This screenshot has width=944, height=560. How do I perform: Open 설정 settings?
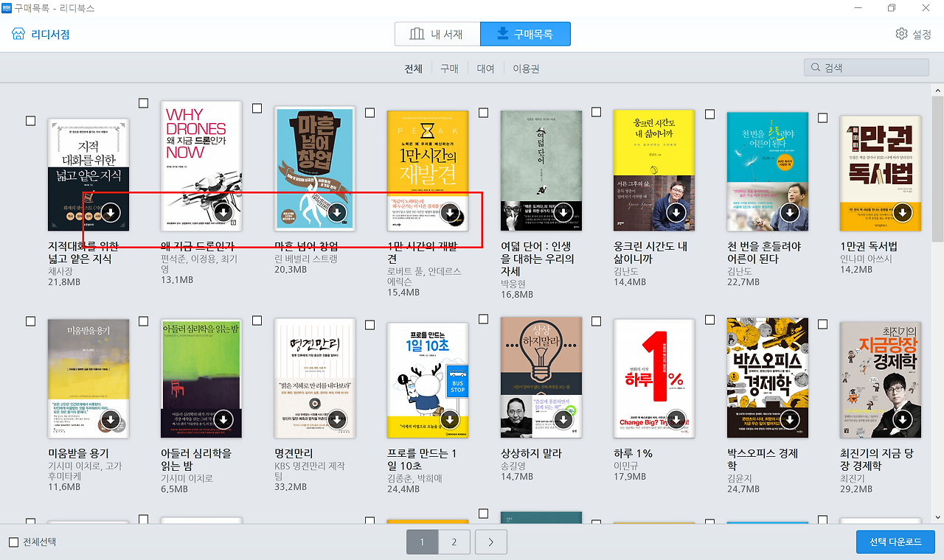[x=914, y=34]
